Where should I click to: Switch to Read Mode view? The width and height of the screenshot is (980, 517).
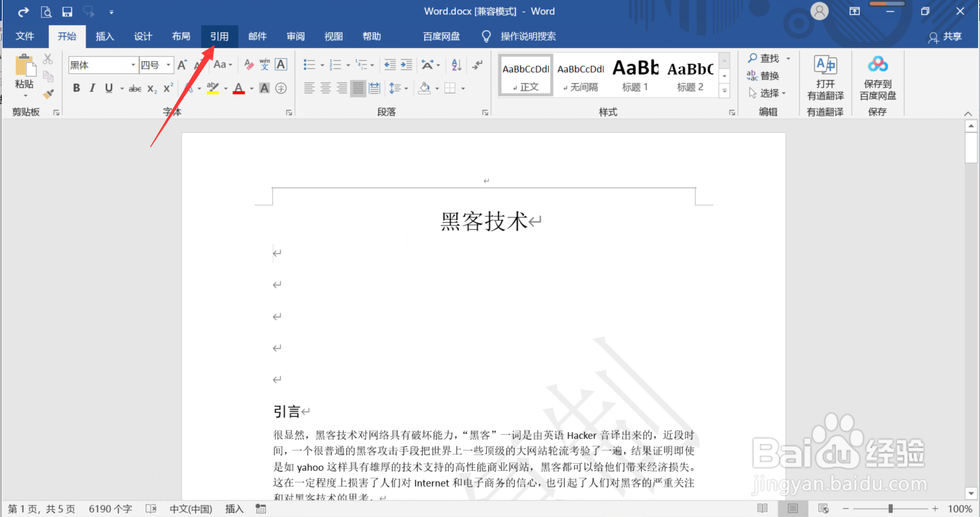click(762, 509)
